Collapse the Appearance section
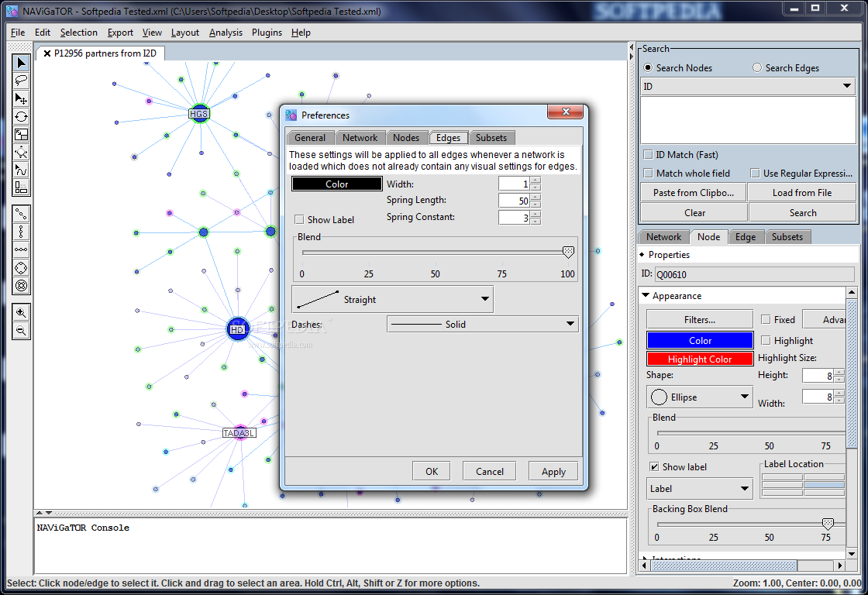This screenshot has height=595, width=868. pyautogui.click(x=646, y=295)
